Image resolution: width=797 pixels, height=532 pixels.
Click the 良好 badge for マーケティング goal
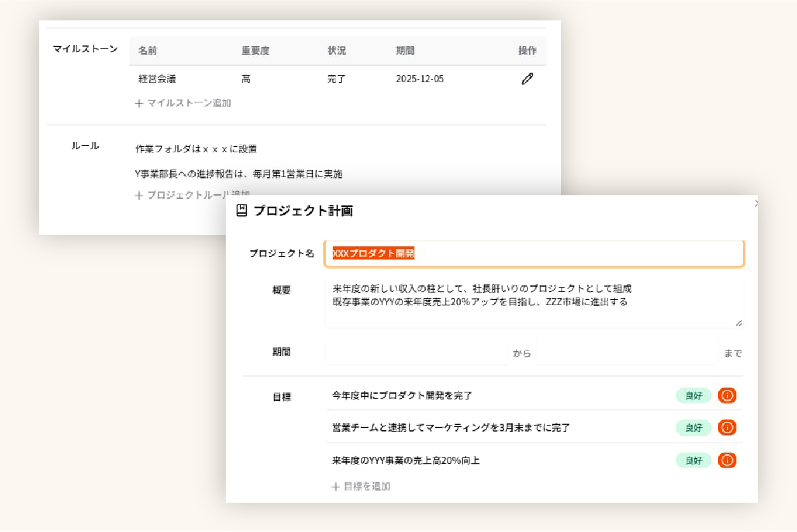694,428
